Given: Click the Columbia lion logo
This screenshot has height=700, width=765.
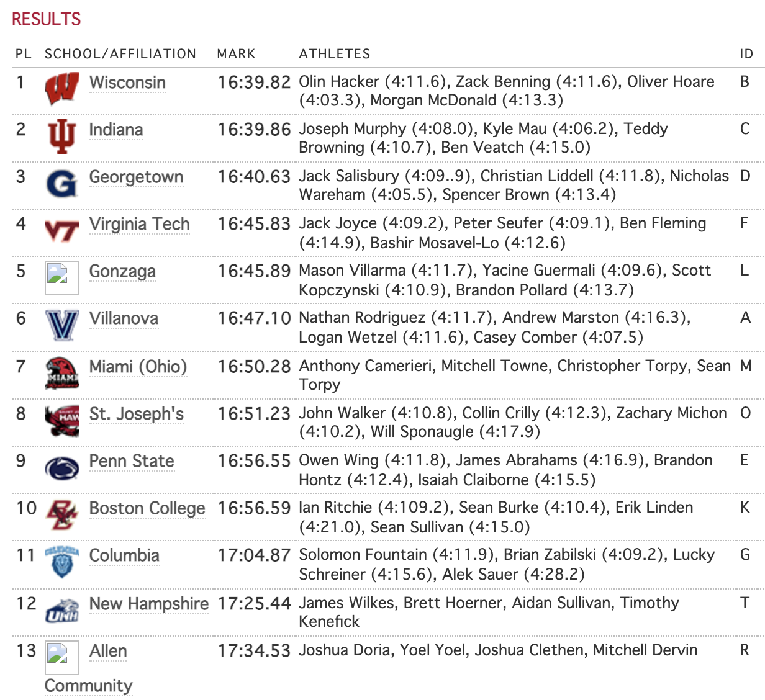Looking at the screenshot, I should tap(62, 562).
